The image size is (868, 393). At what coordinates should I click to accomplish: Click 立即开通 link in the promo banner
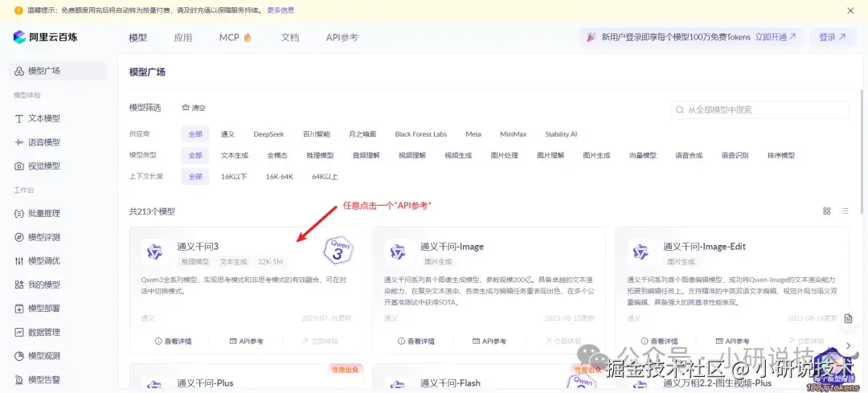pyautogui.click(x=776, y=37)
